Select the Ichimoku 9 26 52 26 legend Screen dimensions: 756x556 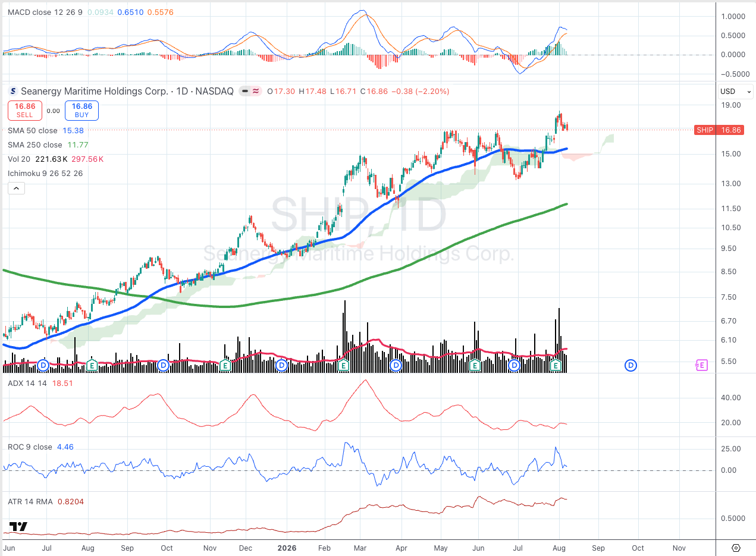click(x=45, y=173)
